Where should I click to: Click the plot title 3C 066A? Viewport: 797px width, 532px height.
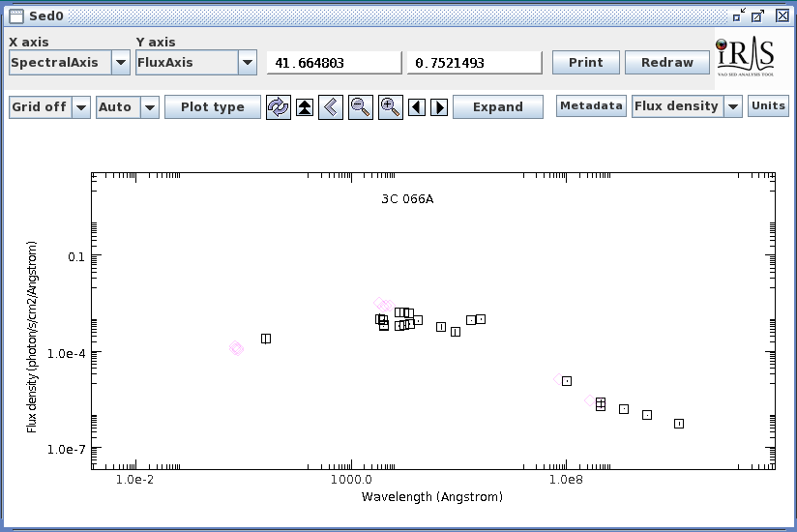407,199
